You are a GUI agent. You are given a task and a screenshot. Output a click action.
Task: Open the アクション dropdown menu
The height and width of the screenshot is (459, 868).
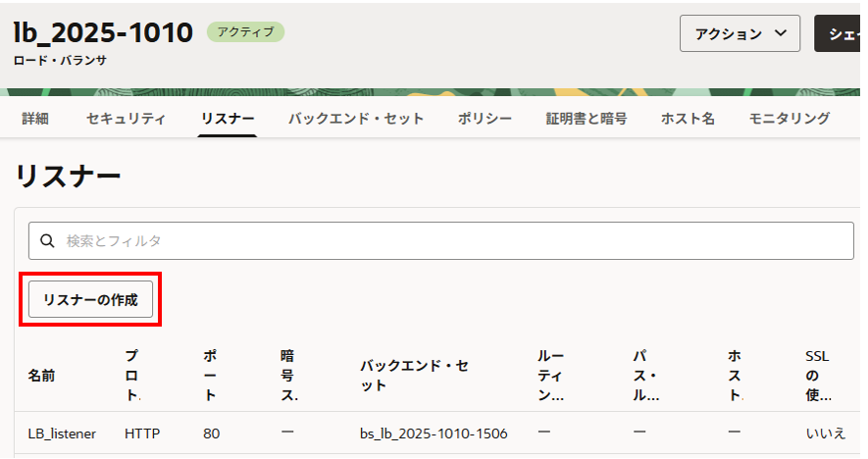(740, 33)
